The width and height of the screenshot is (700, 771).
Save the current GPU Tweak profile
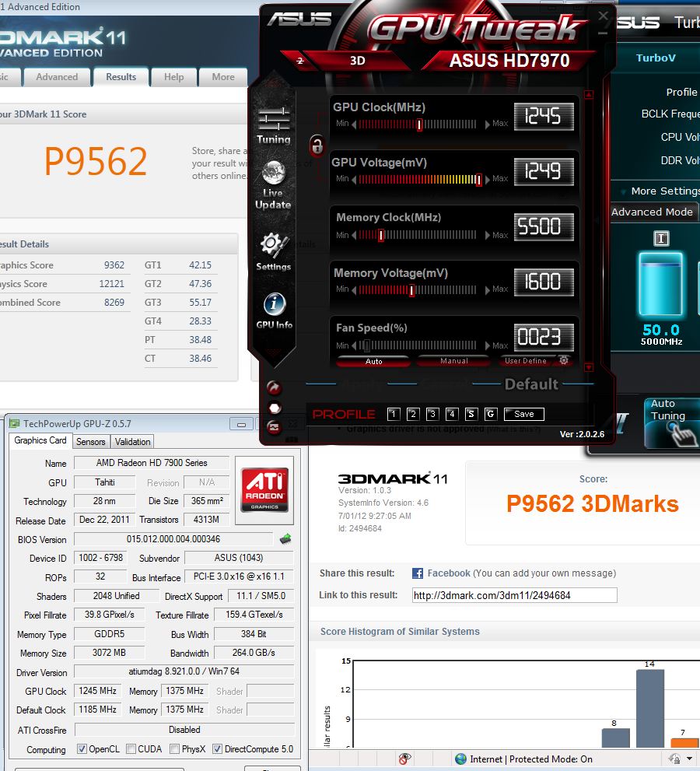(x=524, y=414)
